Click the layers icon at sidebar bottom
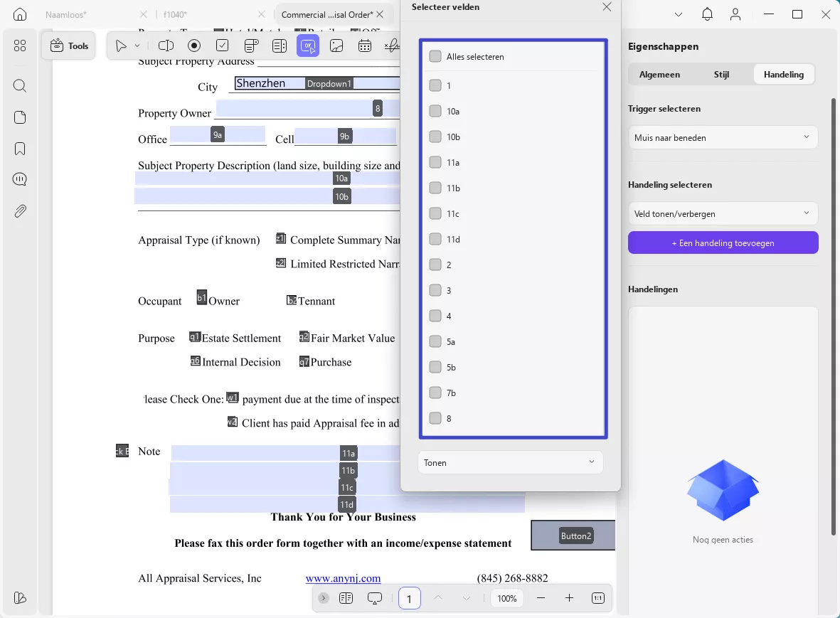Screen dimensions: 840x618 pyautogui.click(x=20, y=597)
